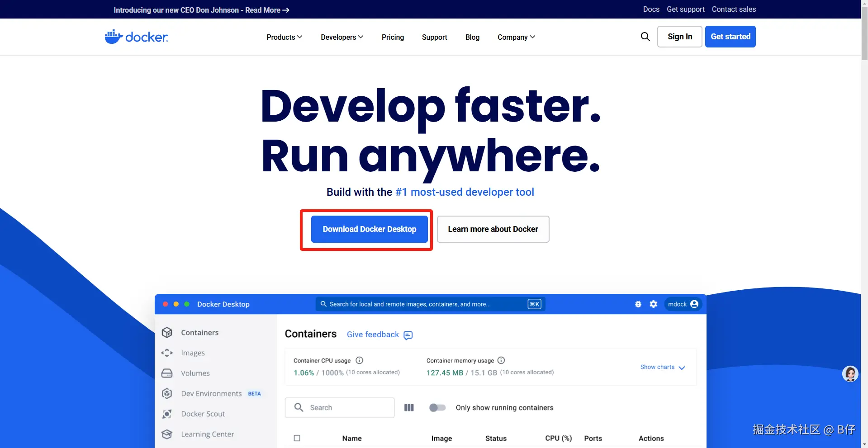Screen dimensions: 868x448
Task: Click the Containers sidebar cube icon
Action: (x=167, y=332)
